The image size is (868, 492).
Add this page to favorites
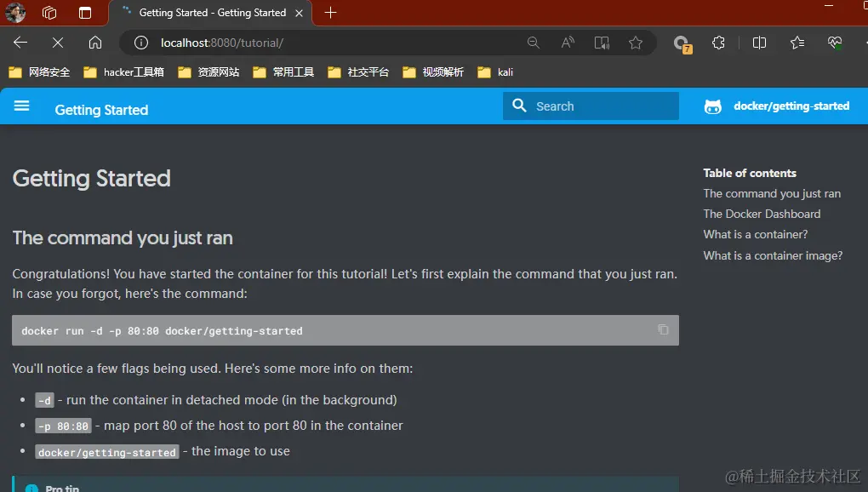(x=636, y=43)
